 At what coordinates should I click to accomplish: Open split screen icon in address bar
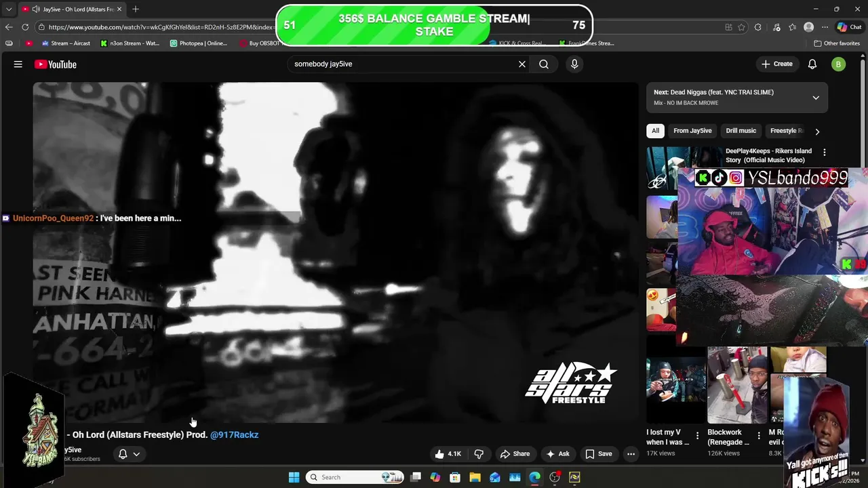pyautogui.click(x=728, y=27)
